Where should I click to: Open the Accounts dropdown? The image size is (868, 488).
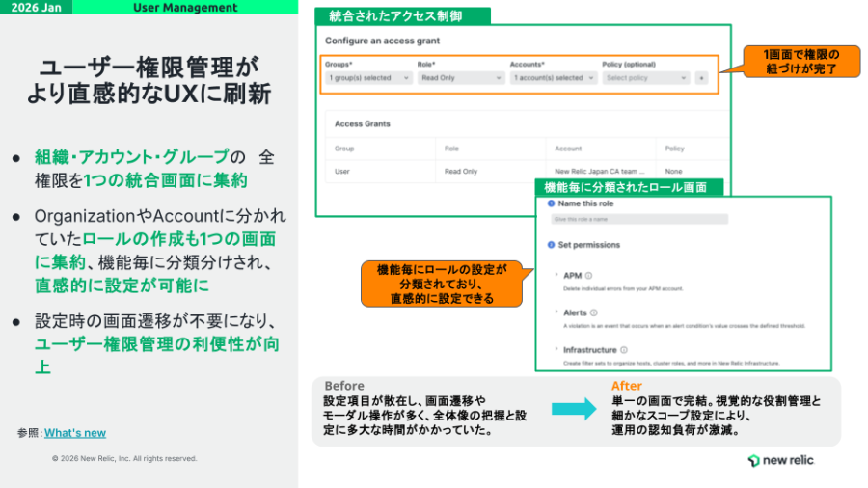(x=553, y=78)
